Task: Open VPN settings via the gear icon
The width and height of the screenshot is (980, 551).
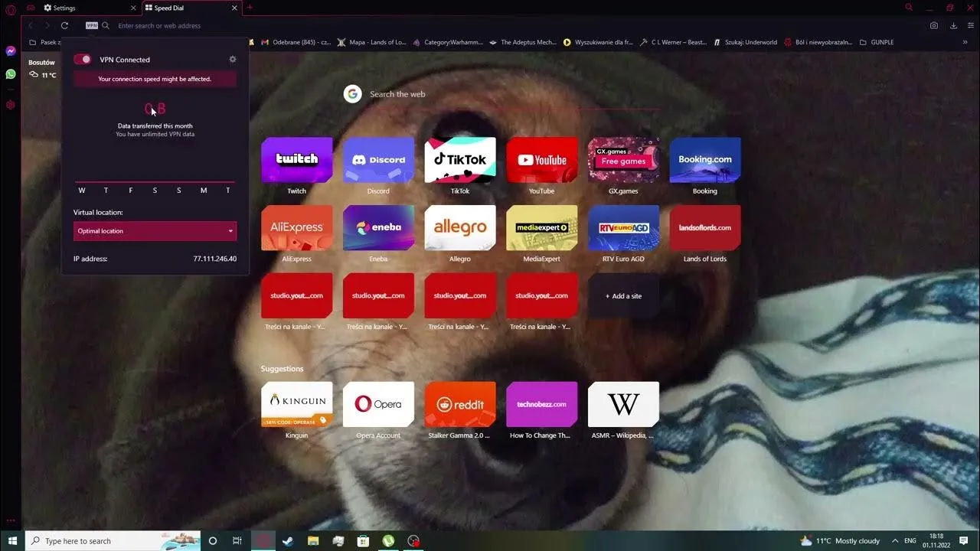Action: coord(233,59)
